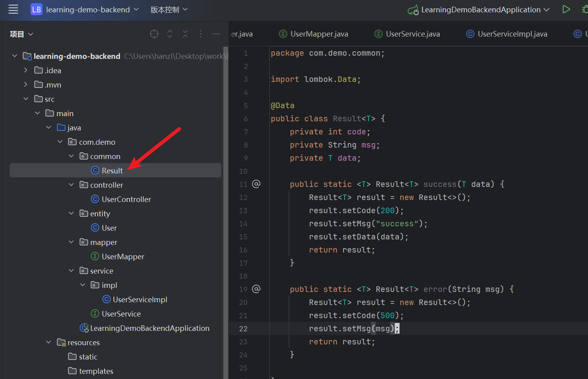Image resolution: width=588 pixels, height=379 pixels.
Task: Click 'com.demo.common' in package declaration
Action: tap(345, 53)
